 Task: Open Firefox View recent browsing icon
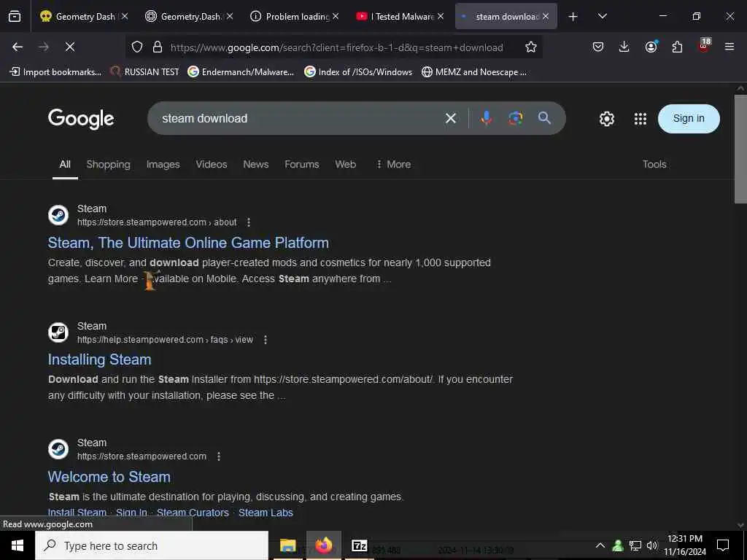coord(15,17)
